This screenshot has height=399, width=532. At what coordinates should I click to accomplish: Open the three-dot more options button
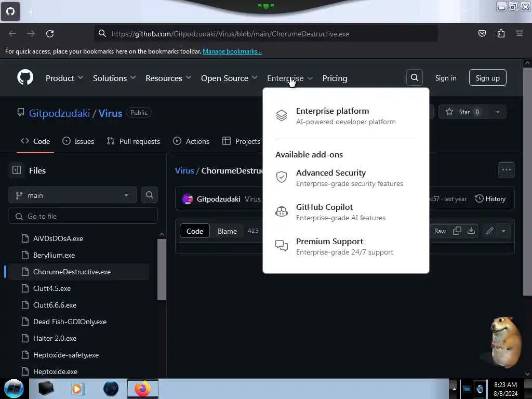coord(506,170)
